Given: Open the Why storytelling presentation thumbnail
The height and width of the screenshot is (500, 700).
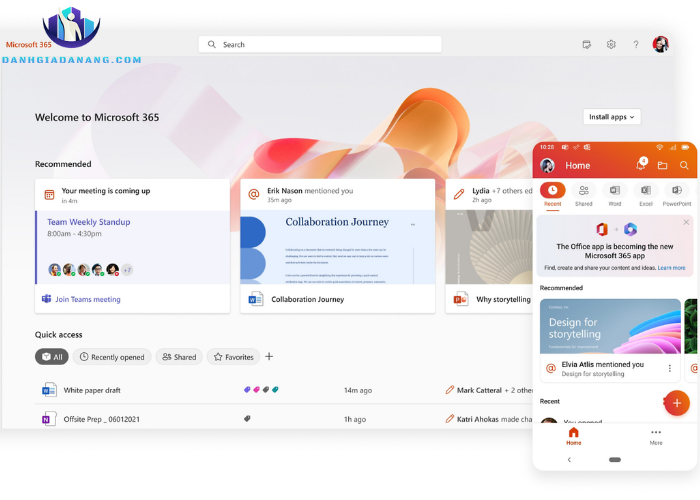Looking at the screenshot, I should pyautogui.click(x=489, y=247).
